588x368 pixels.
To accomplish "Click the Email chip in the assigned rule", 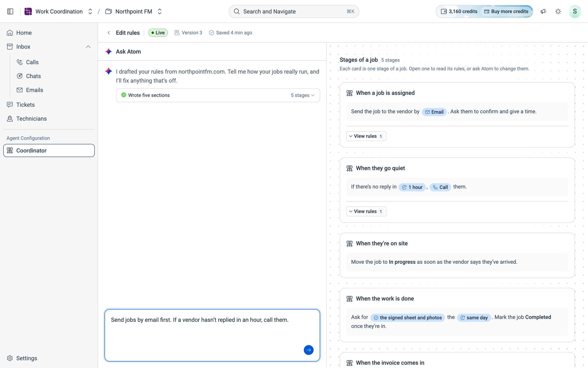I will click(x=434, y=112).
